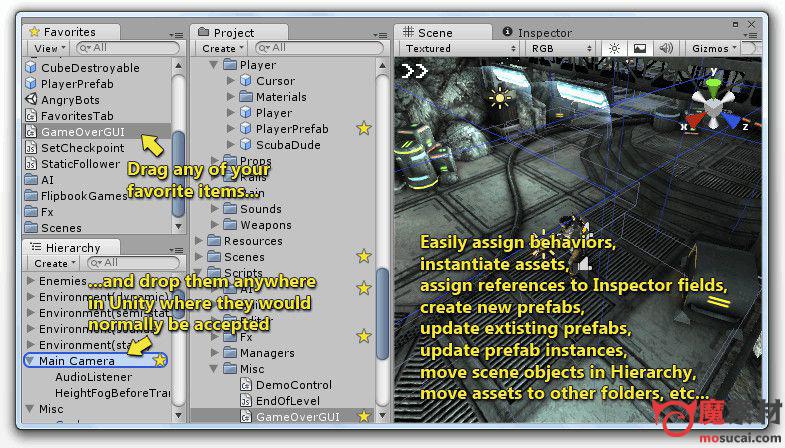Click the Hierarchy search field
This screenshot has height=448, width=785.
coord(134,263)
